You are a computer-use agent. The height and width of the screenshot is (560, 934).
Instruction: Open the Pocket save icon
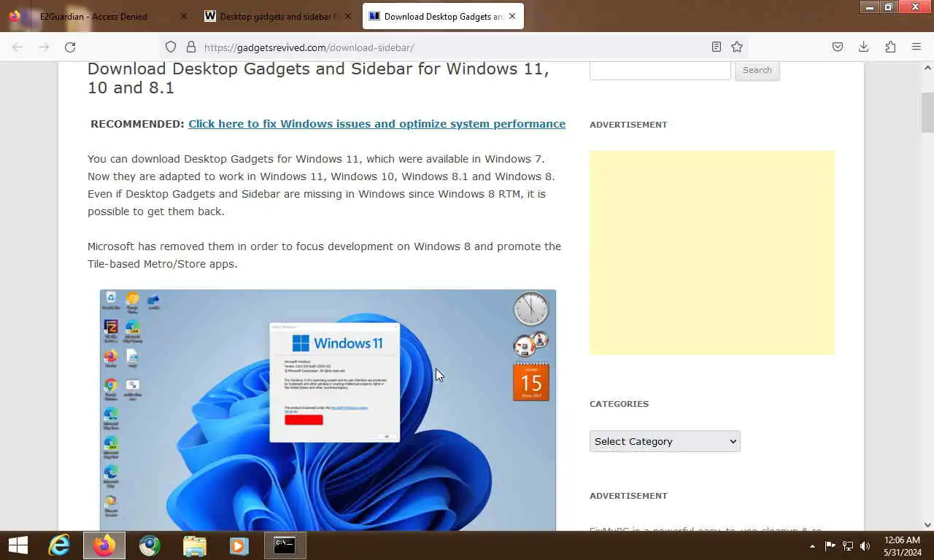tap(838, 47)
